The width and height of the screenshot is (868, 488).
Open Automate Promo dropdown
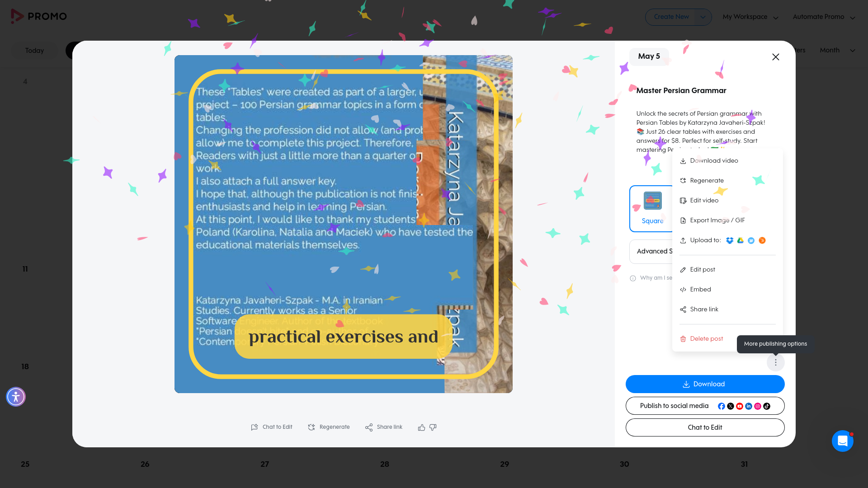click(x=824, y=17)
